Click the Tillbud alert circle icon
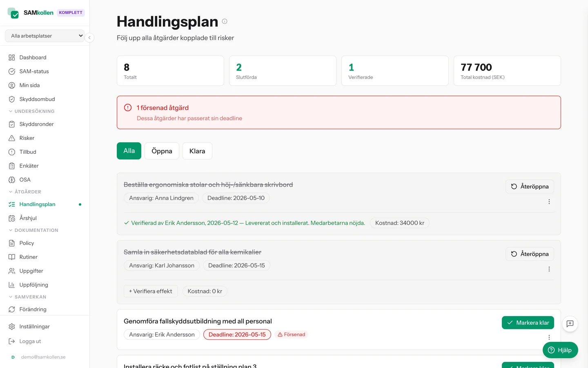The image size is (588, 368). pyautogui.click(x=12, y=152)
